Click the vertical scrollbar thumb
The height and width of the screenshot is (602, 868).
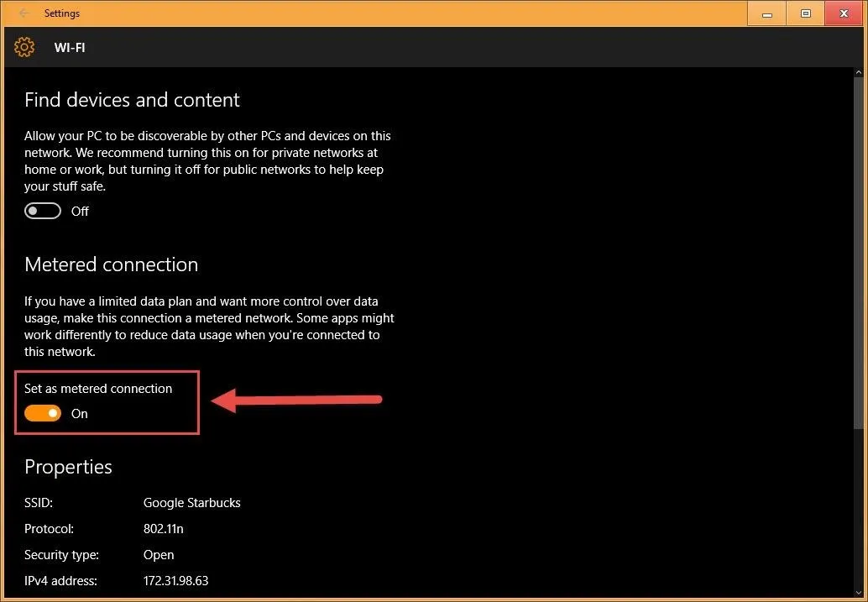point(859,253)
